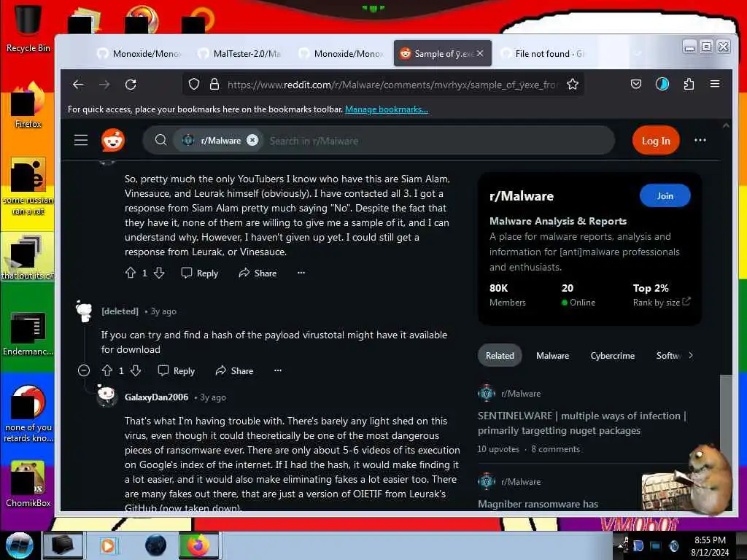Screen dimensions: 747x560
Task: Open GalaxyDan2006 user profile link
Action: point(156,397)
